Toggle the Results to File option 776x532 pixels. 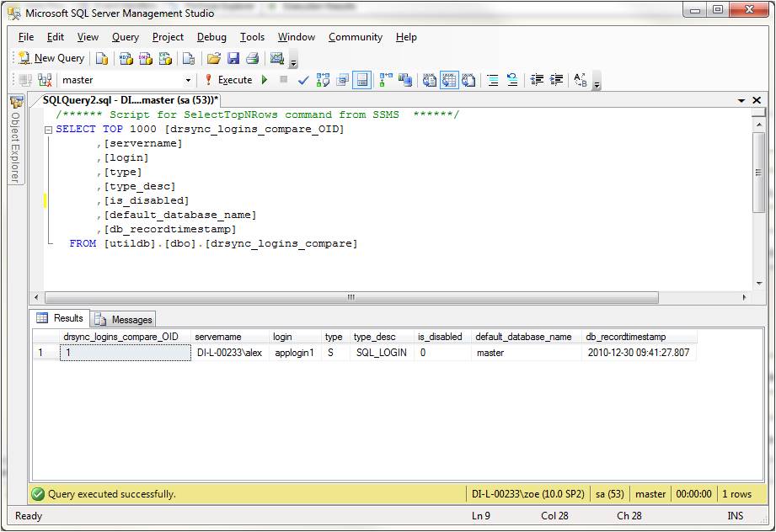point(468,80)
